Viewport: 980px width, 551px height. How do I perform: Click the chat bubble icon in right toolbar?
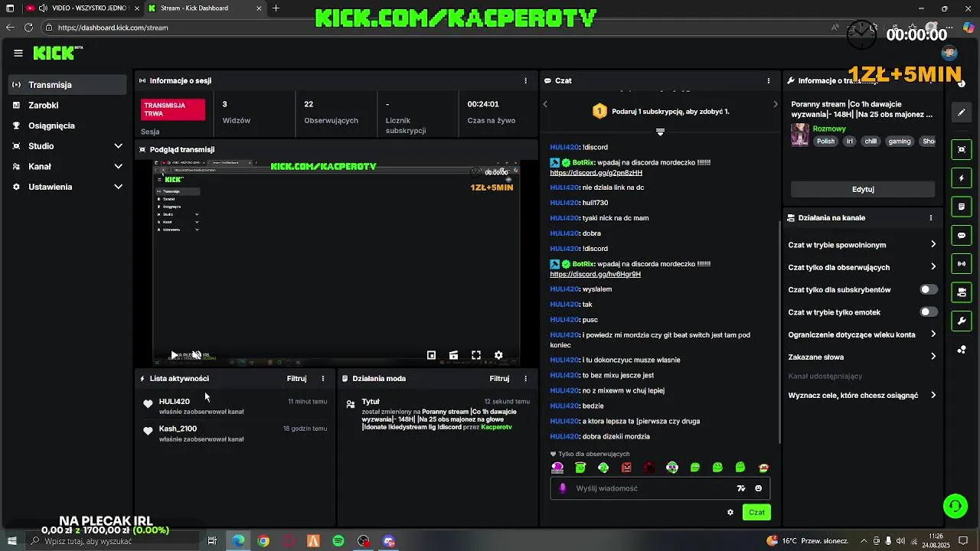[x=962, y=235]
